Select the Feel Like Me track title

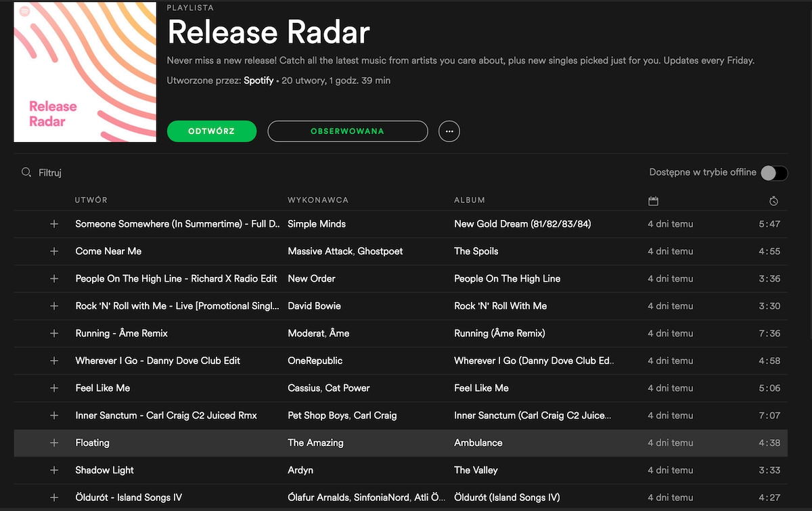coord(103,388)
